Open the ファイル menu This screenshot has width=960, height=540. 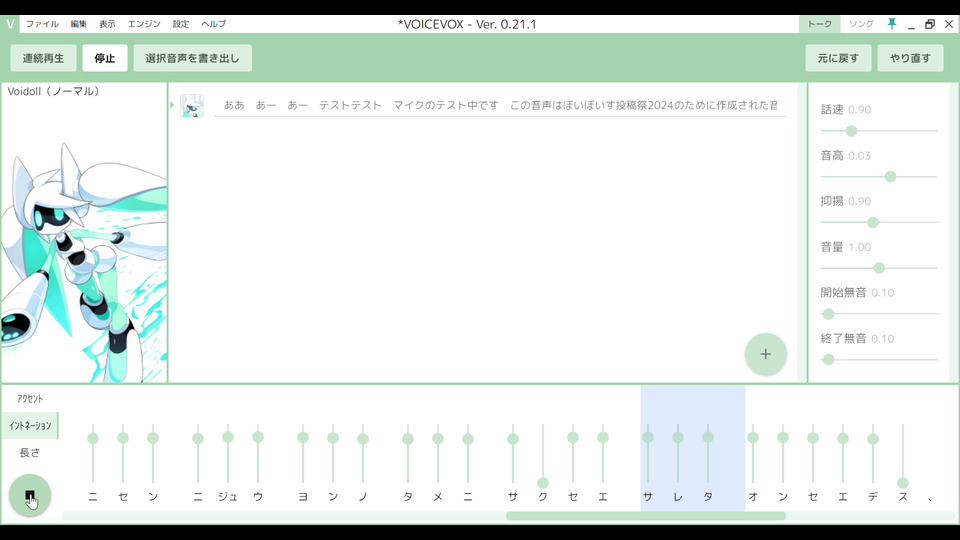[x=42, y=24]
